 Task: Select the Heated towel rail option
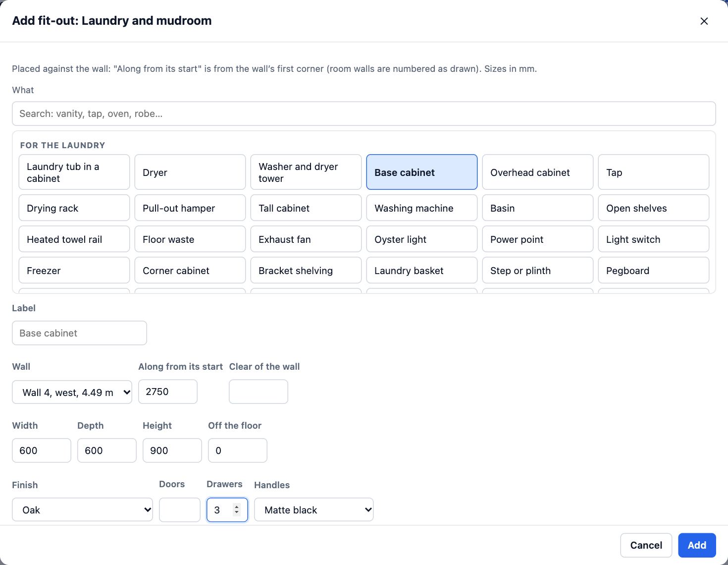tap(74, 239)
